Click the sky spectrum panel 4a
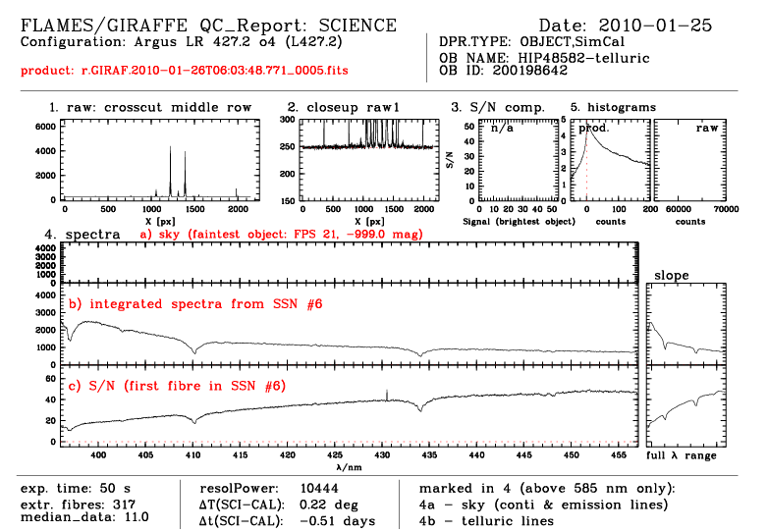 tap(350, 263)
